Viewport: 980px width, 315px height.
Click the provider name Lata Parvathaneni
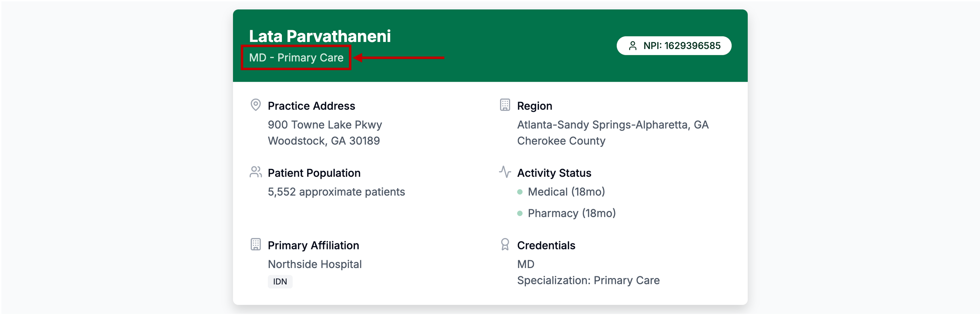coord(320,36)
